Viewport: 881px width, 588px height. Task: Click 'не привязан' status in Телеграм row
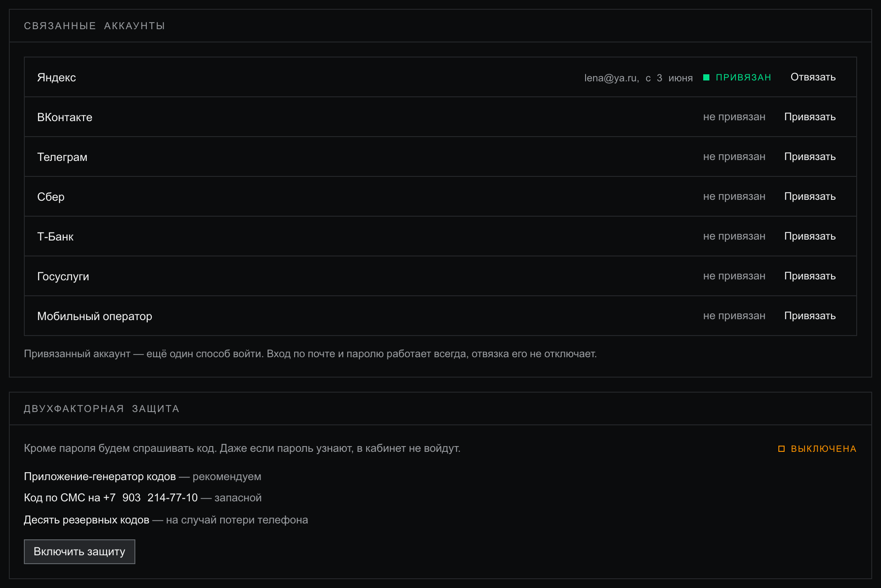point(734,157)
